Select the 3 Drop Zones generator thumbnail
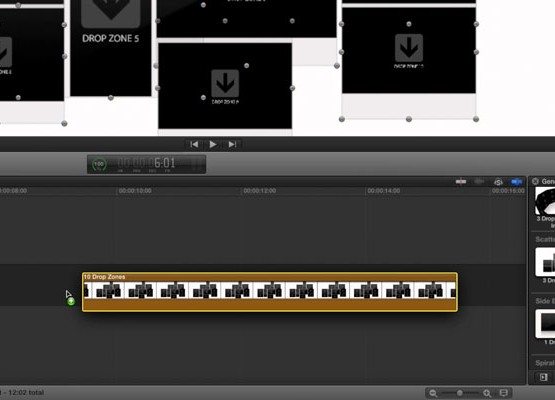 (545, 201)
